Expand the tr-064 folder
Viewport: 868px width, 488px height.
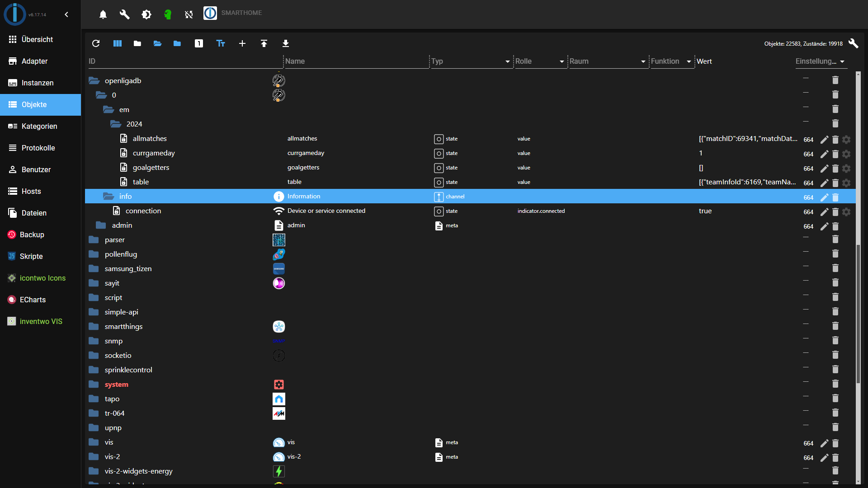[x=94, y=413]
